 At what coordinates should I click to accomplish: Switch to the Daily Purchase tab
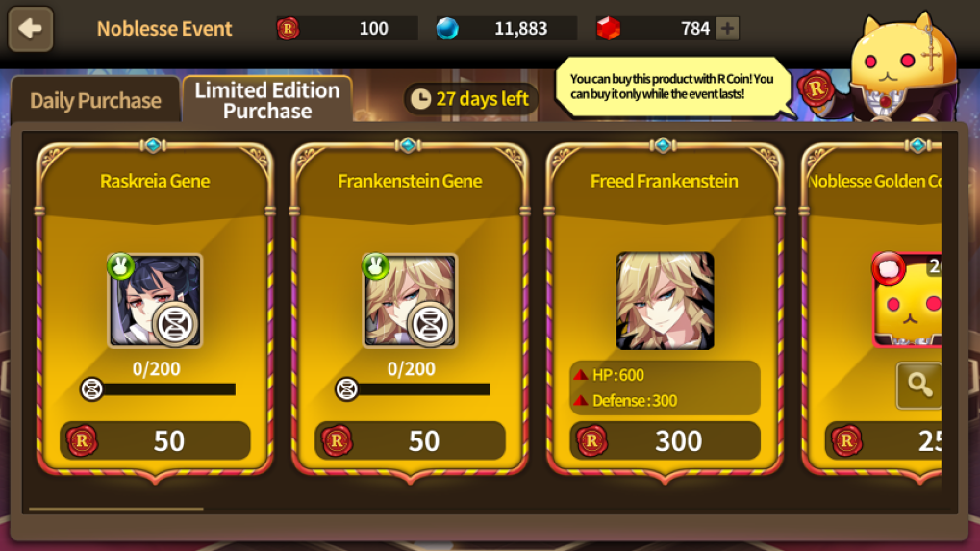[95, 100]
